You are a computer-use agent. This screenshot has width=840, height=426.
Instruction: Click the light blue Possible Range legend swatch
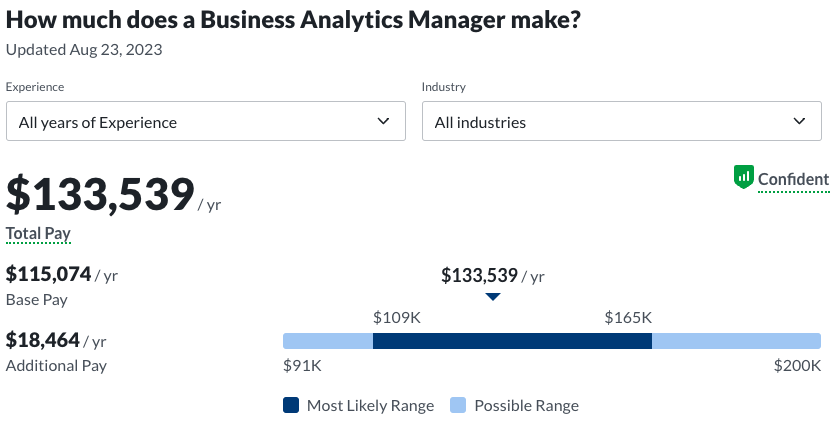pos(458,405)
